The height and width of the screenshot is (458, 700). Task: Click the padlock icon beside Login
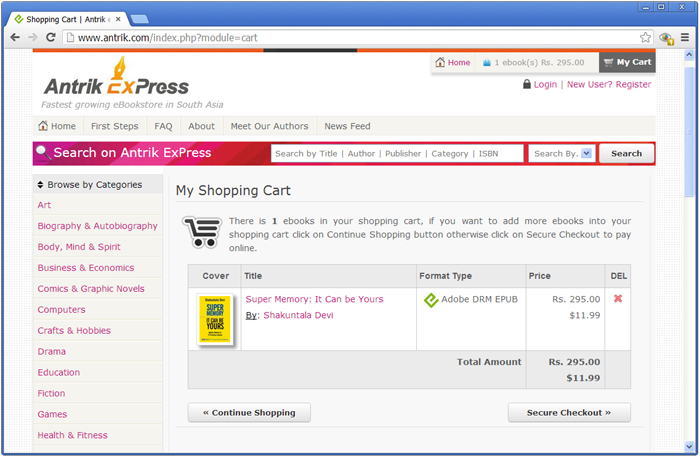pyautogui.click(x=527, y=84)
